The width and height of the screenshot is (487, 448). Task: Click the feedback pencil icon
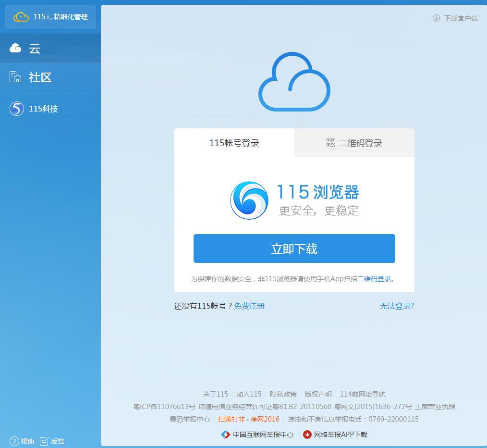pyautogui.click(x=44, y=441)
